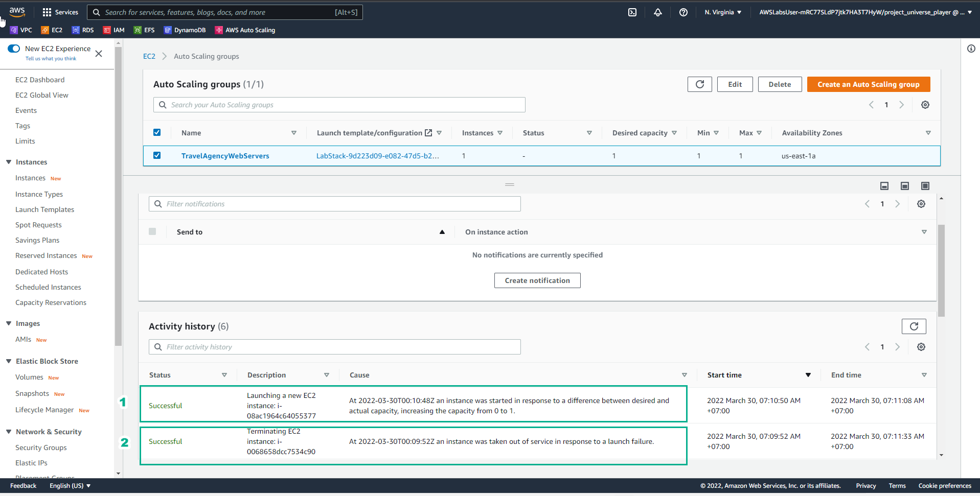Close the New EC2 Experience banner
This screenshot has height=496, width=980.
pyautogui.click(x=99, y=54)
